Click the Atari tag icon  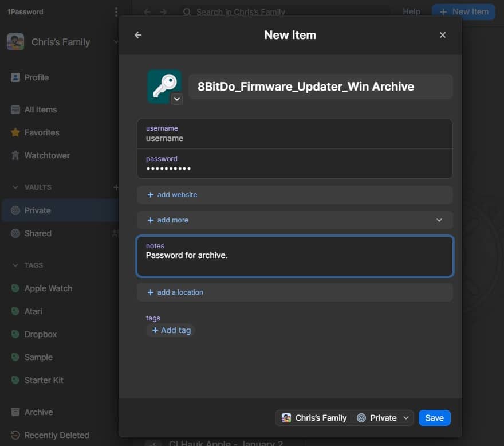[15, 311]
